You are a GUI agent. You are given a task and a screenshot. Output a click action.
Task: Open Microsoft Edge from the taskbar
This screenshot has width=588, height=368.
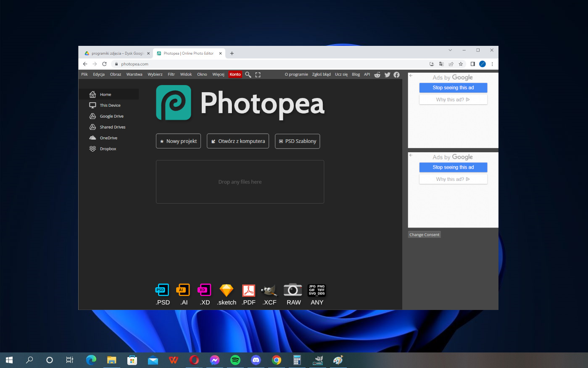[x=91, y=360]
